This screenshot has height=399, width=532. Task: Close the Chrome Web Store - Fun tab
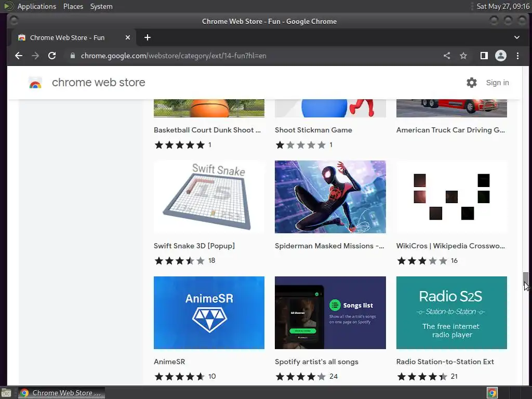tap(128, 37)
